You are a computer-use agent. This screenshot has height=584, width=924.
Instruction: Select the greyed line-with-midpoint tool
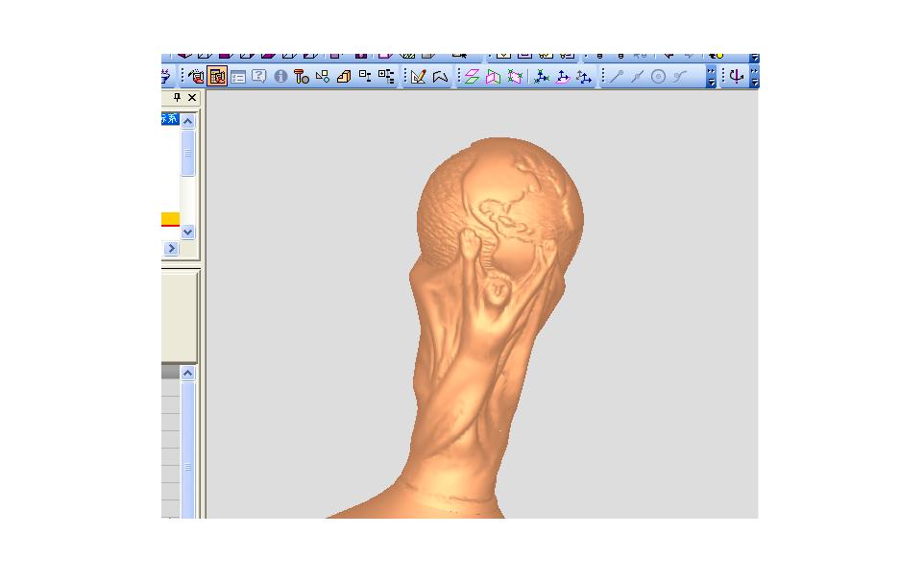click(637, 77)
